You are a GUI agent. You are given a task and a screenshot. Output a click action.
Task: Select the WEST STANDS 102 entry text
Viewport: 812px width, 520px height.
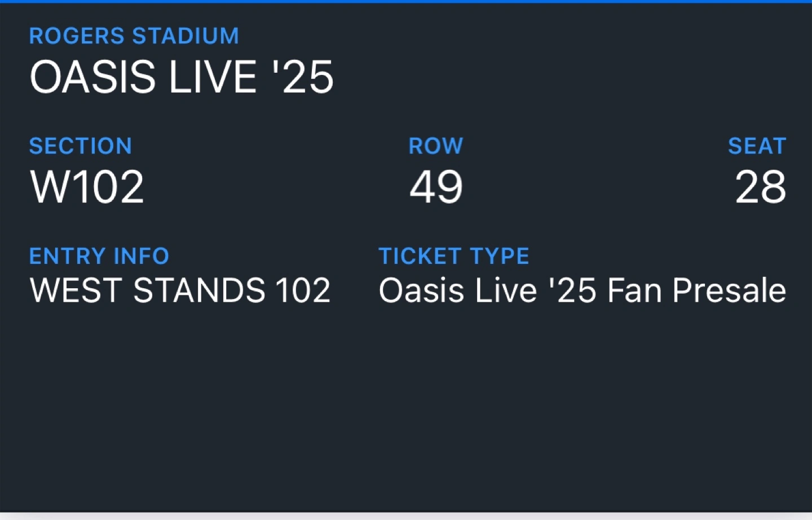tap(180, 290)
